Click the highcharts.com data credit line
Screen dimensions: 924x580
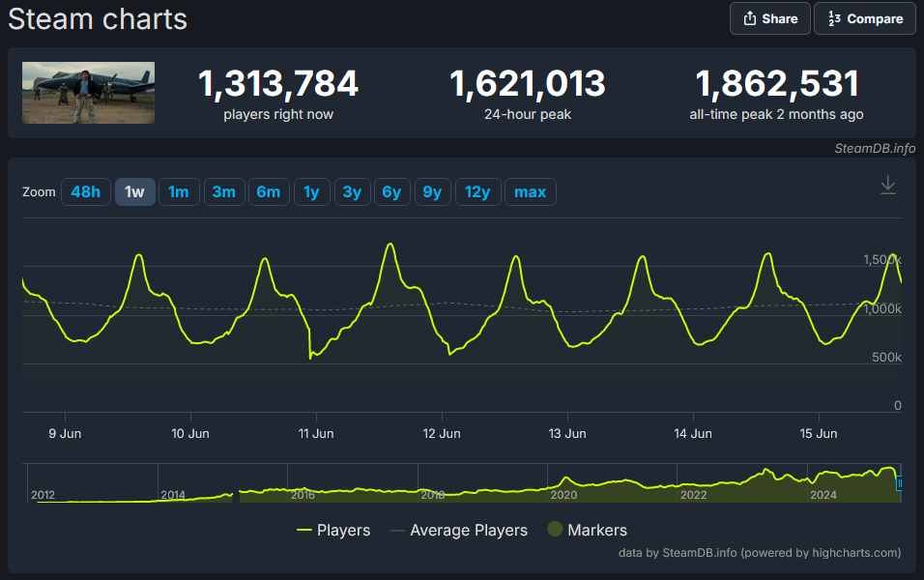[x=760, y=553]
